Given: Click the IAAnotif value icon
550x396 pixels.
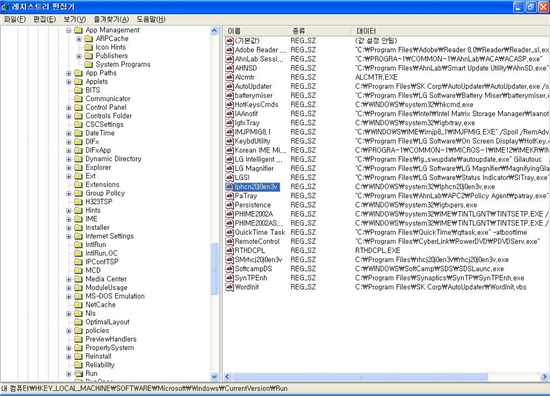Looking at the screenshot, I should [x=229, y=114].
